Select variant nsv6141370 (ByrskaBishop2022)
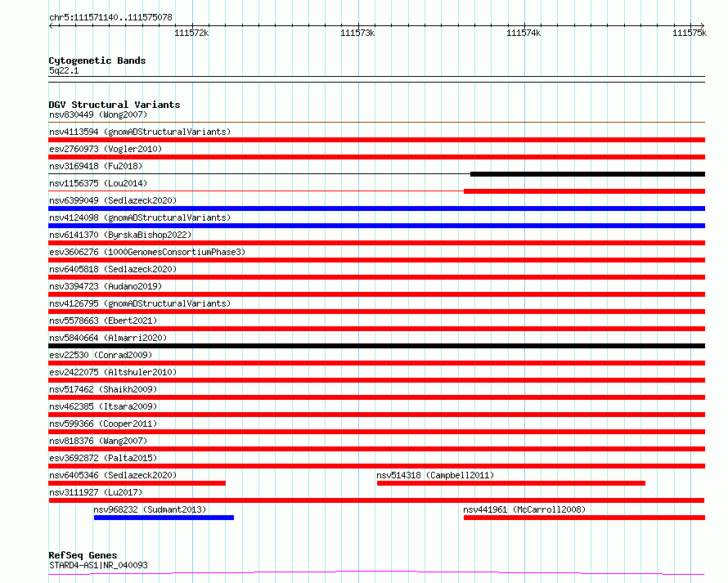 pos(120,235)
